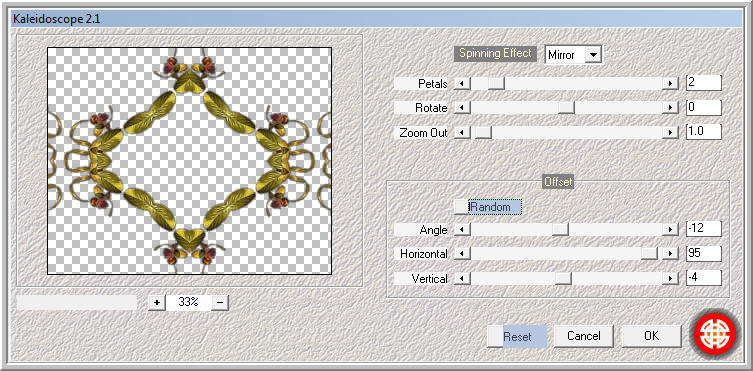Click the Petals slider right arrow

(x=669, y=84)
